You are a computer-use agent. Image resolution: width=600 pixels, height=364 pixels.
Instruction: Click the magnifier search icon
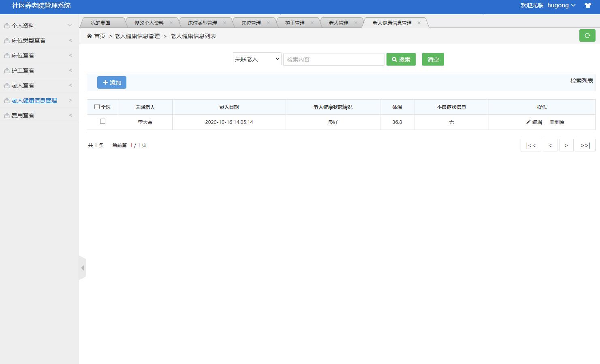395,59
